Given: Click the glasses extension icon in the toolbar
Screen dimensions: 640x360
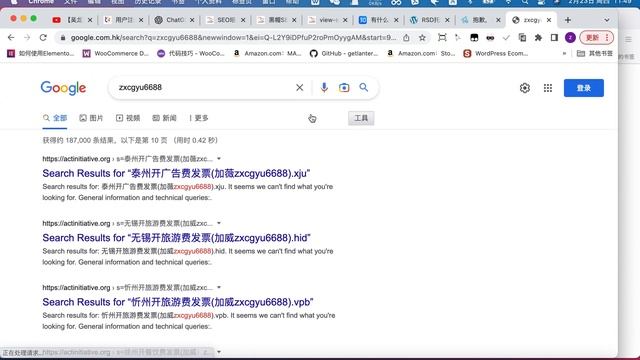Looking at the screenshot, I should (x=490, y=38).
